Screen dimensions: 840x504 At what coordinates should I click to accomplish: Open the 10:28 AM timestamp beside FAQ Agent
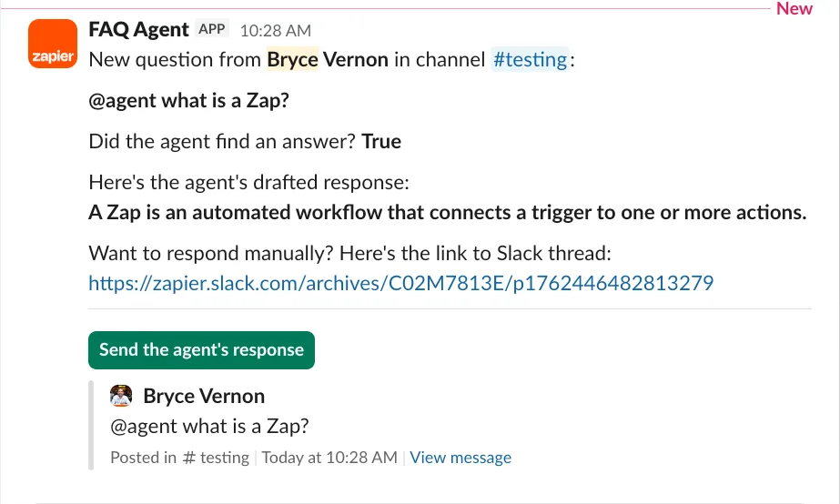pyautogui.click(x=276, y=31)
